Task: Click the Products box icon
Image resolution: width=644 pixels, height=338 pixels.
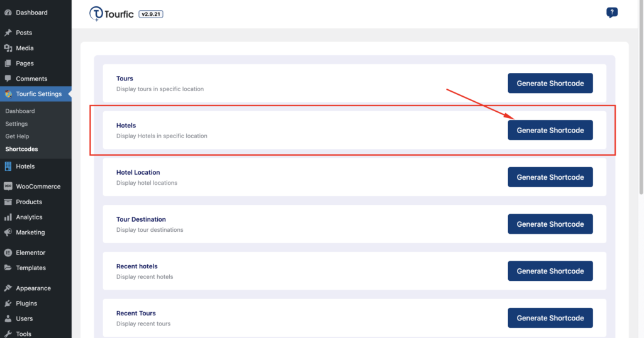Action: (8, 202)
